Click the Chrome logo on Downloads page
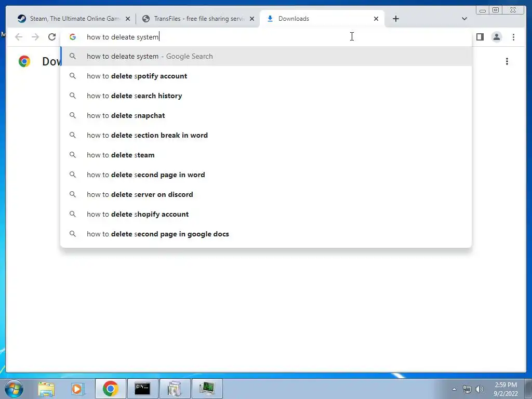The width and height of the screenshot is (532, 399). (24, 61)
